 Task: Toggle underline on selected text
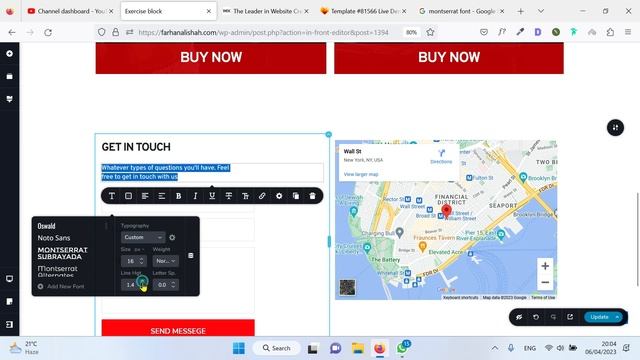pyautogui.click(x=212, y=196)
